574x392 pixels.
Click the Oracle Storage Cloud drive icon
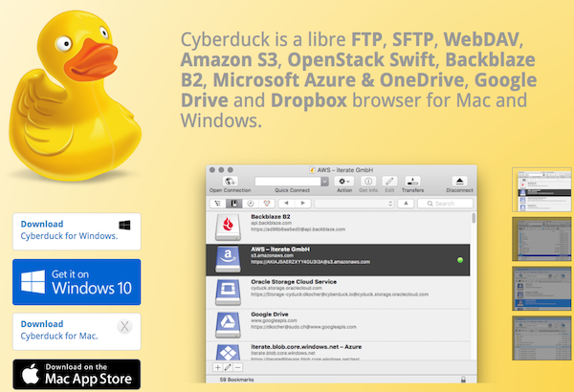[228, 292]
